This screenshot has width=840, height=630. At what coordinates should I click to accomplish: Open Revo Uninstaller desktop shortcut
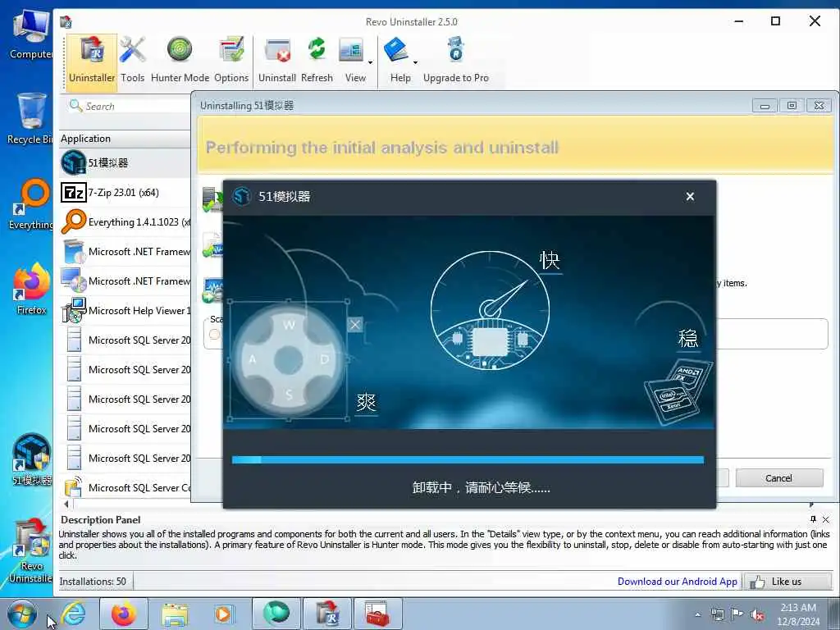click(30, 550)
